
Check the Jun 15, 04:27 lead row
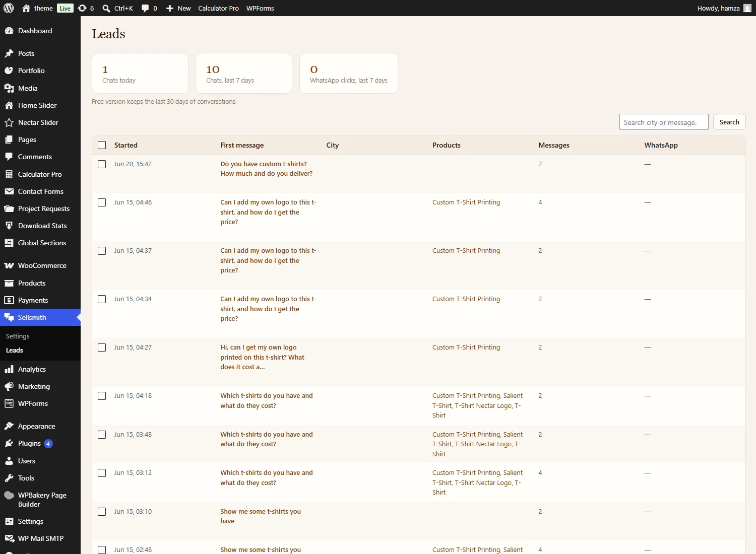point(102,348)
